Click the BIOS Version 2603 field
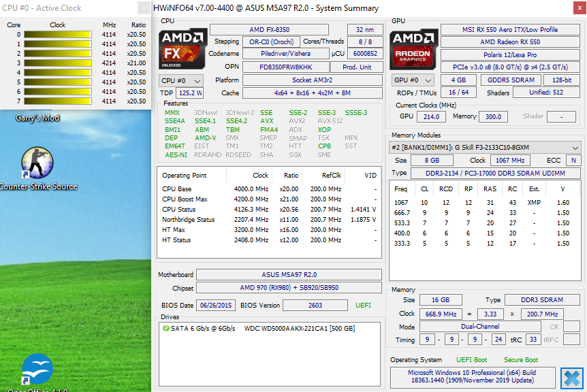This screenshot has width=587, height=392. tap(315, 305)
